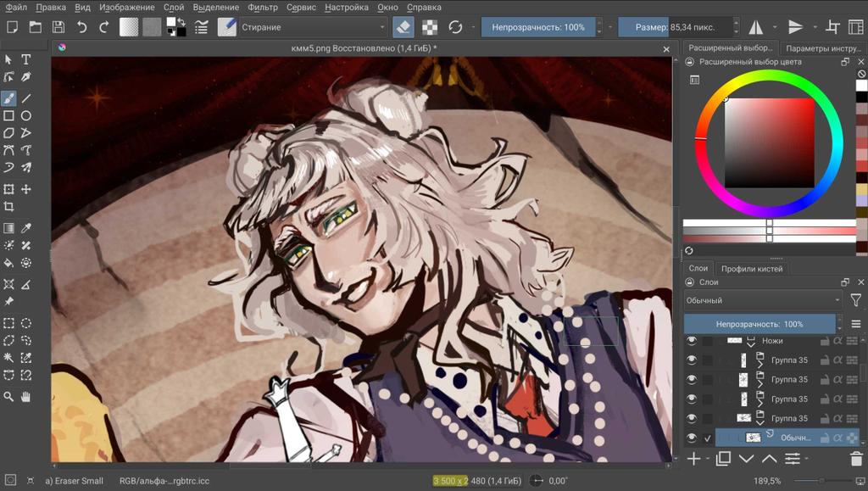
Task: Open layer properties sliders button
Action: tap(793, 459)
